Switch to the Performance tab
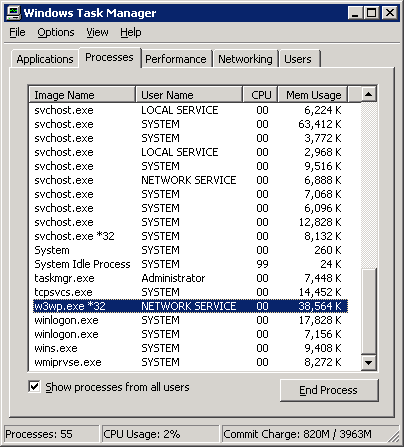Screen dimensions: 404x447 click(176, 59)
